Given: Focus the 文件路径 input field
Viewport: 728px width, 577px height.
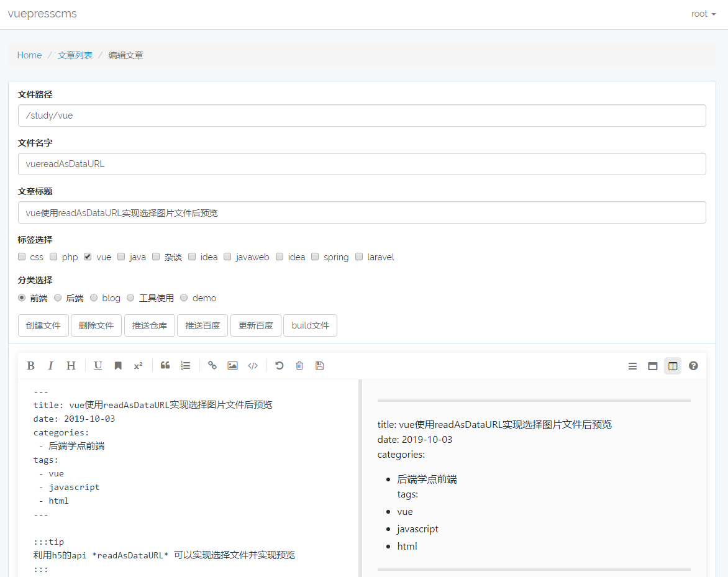Looking at the screenshot, I should pyautogui.click(x=362, y=116).
